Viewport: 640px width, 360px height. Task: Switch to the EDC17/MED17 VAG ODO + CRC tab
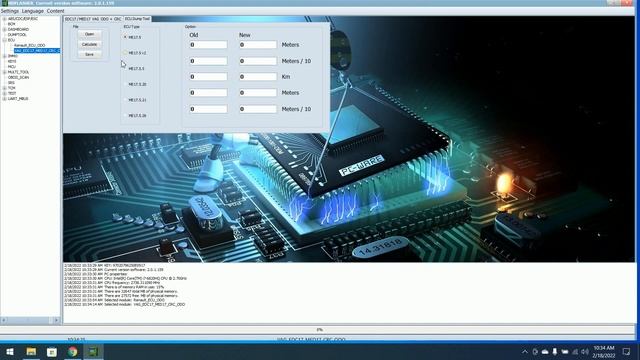[93, 19]
